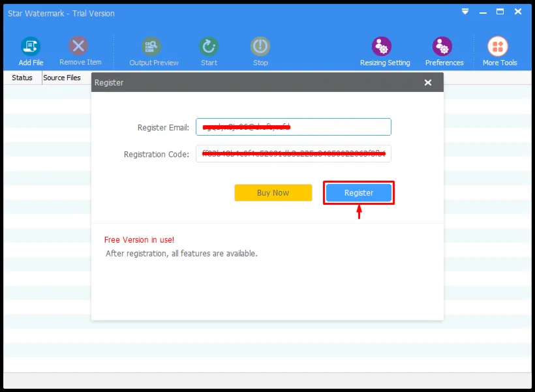Click the 'Registration Code:' label

coord(157,154)
